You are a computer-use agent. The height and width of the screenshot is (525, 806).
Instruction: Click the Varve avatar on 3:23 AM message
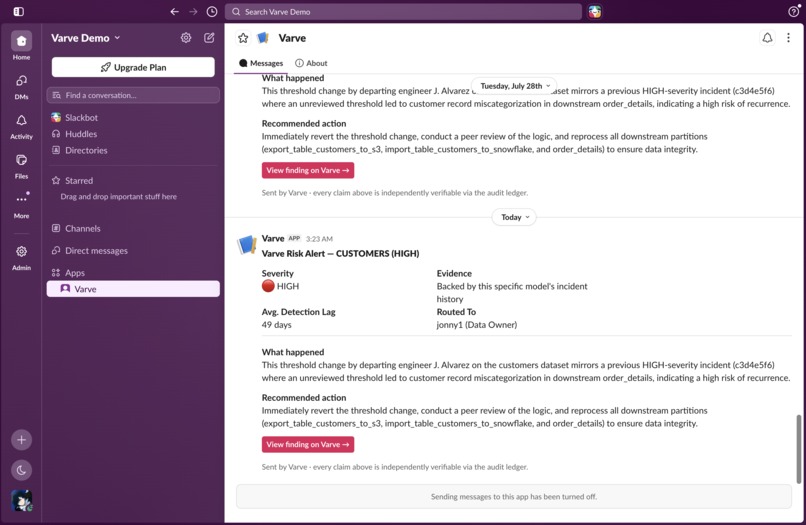(x=247, y=244)
